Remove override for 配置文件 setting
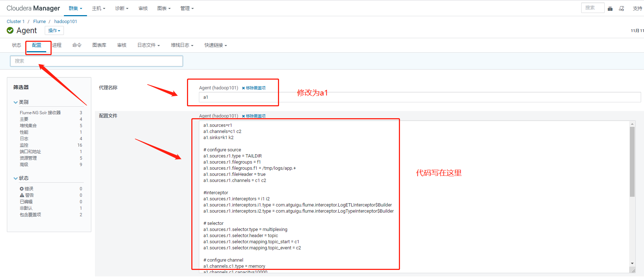The height and width of the screenshot is (280, 644). 254,116
